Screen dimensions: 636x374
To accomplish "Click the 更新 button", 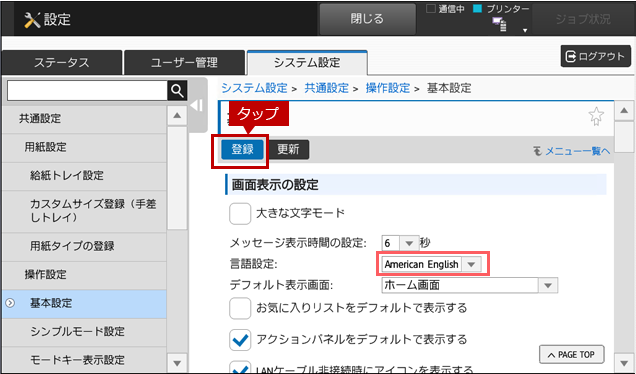I will click(x=288, y=149).
